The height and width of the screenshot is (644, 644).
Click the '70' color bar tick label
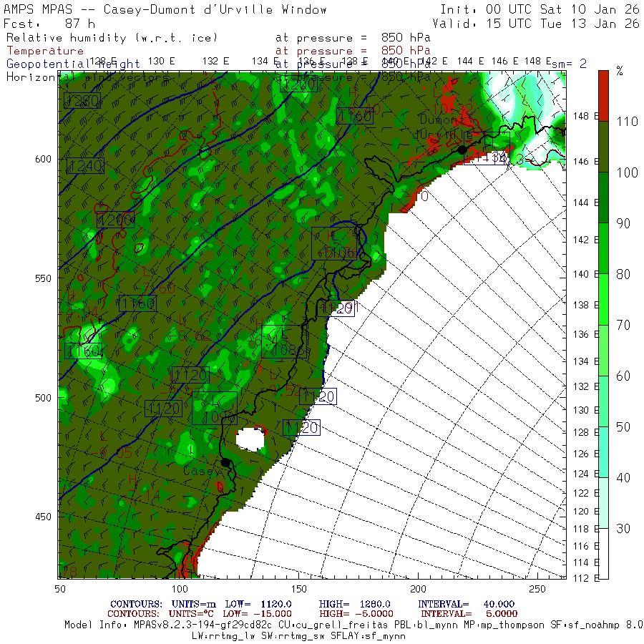tap(623, 326)
